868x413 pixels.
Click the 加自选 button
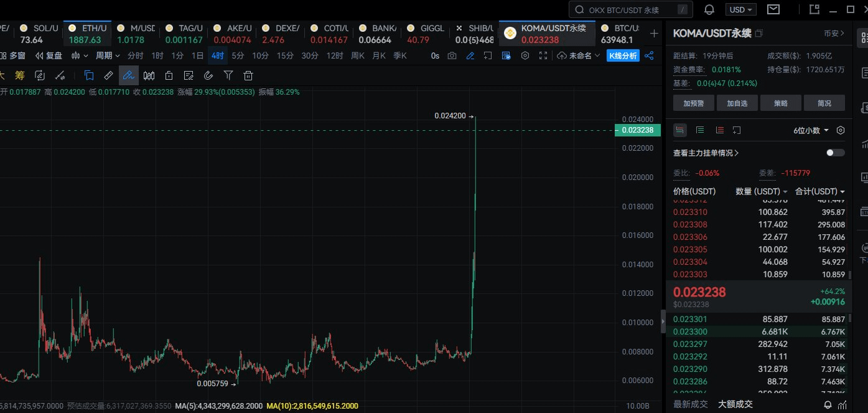pos(736,103)
